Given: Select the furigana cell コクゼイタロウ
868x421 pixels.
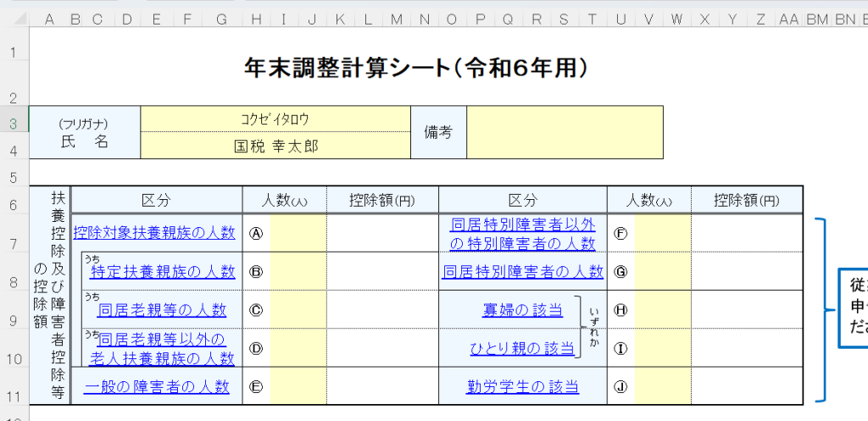Looking at the screenshot, I should [x=275, y=119].
